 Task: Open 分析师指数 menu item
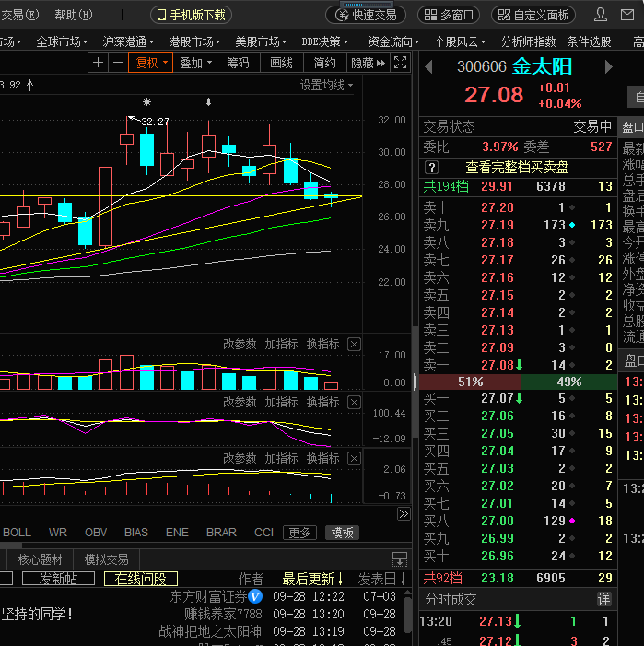click(x=528, y=41)
